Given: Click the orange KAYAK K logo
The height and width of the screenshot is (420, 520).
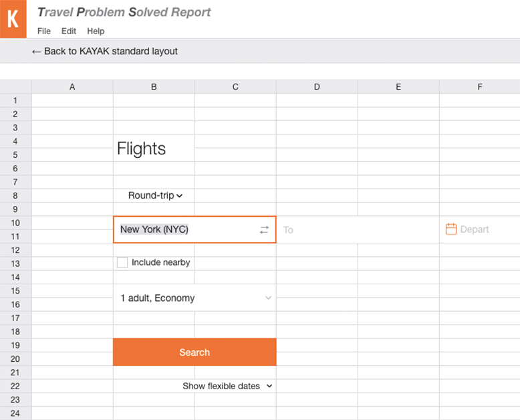Looking at the screenshot, I should [13, 19].
